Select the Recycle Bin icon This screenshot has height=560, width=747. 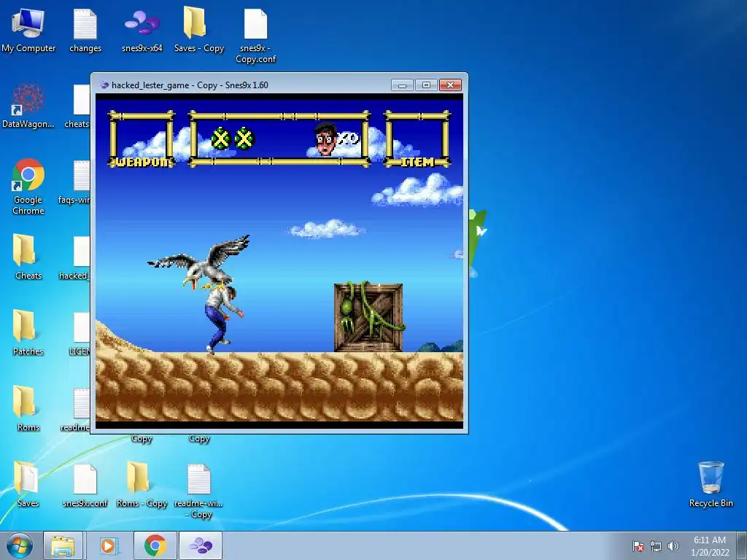[x=711, y=484]
